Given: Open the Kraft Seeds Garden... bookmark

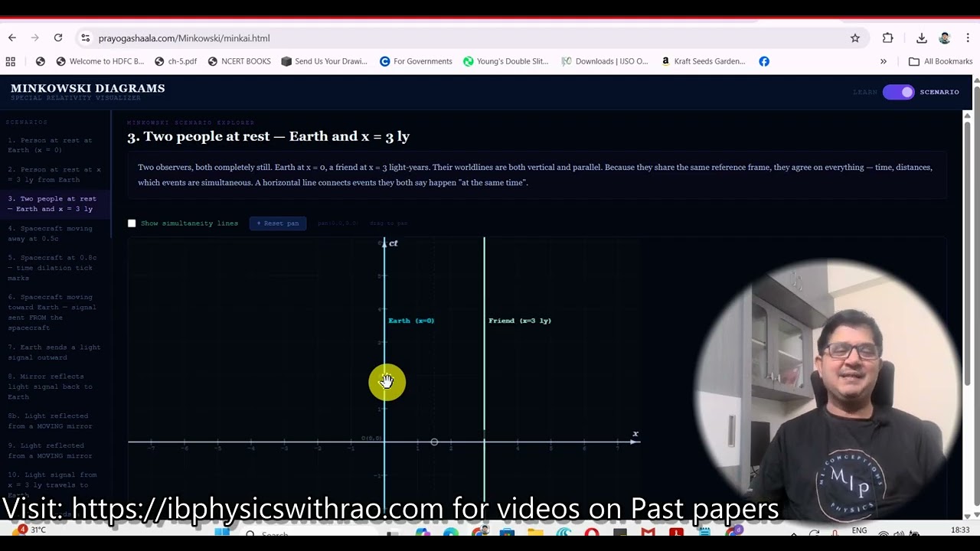Looking at the screenshot, I should pyautogui.click(x=702, y=61).
